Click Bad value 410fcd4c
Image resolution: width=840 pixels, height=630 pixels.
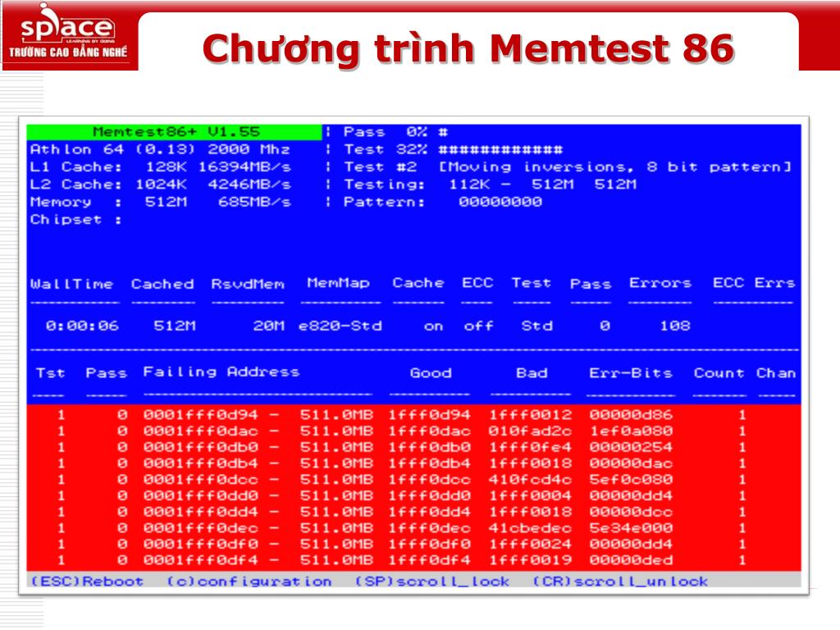(530, 479)
